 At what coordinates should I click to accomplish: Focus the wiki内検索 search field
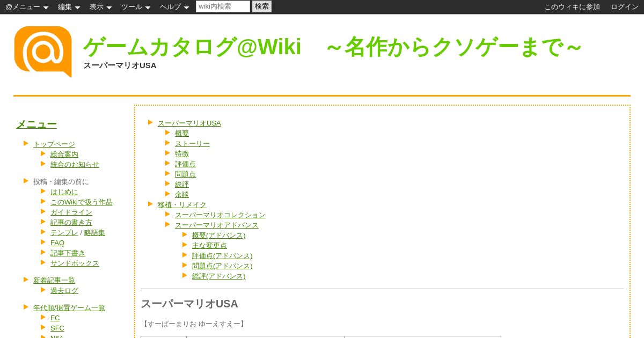coord(223,6)
